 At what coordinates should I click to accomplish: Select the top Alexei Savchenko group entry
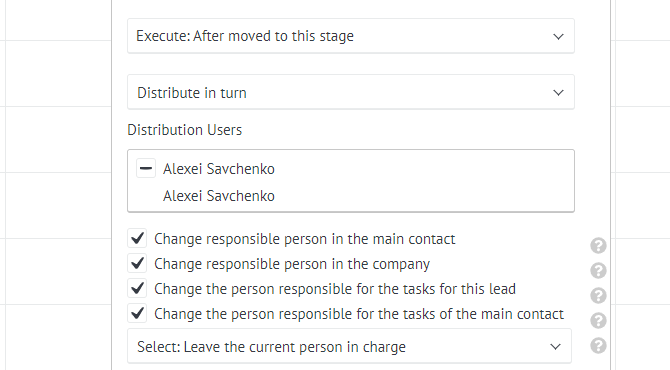click(x=218, y=169)
